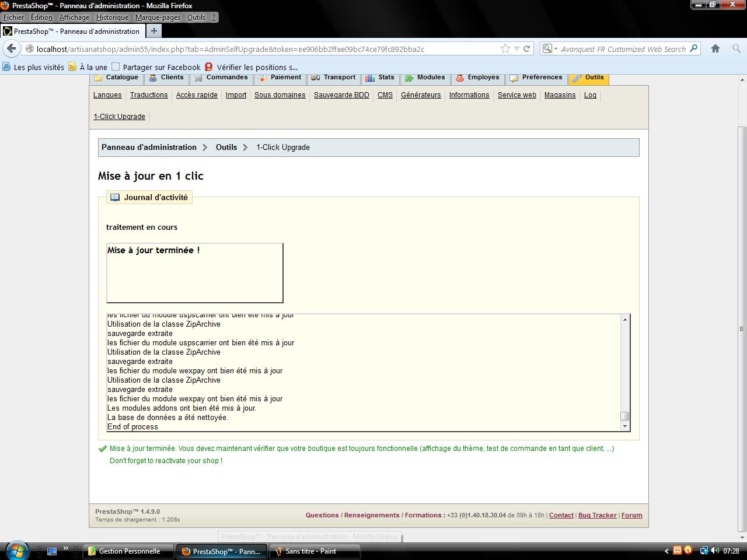Open the Langues submenu link
Screen dimensions: 747x560
[x=107, y=95]
